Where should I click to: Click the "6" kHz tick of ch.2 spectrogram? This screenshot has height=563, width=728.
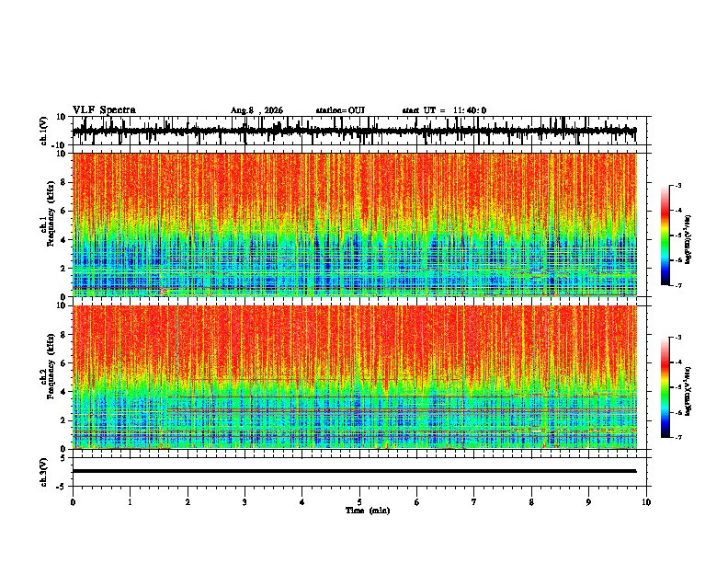(x=64, y=363)
